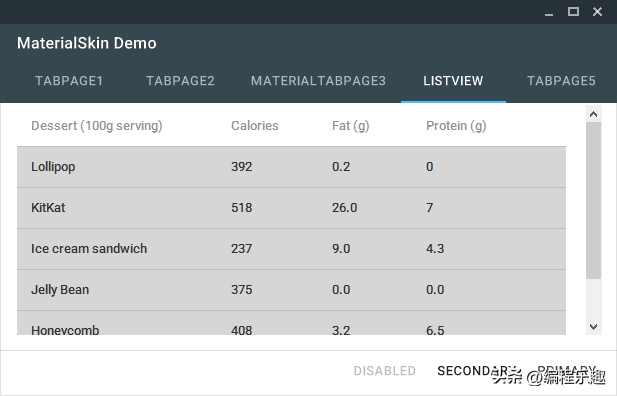Minimize the MaterialSkin Demo window
617x396 pixels.
[549, 12]
